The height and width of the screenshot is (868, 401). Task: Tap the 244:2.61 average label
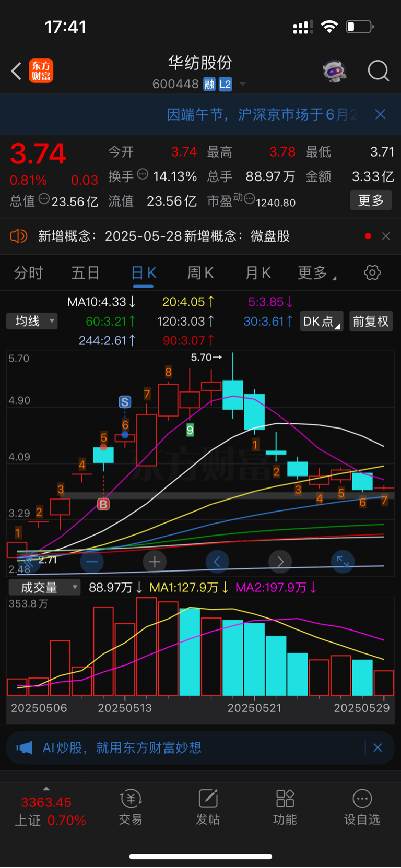(107, 341)
